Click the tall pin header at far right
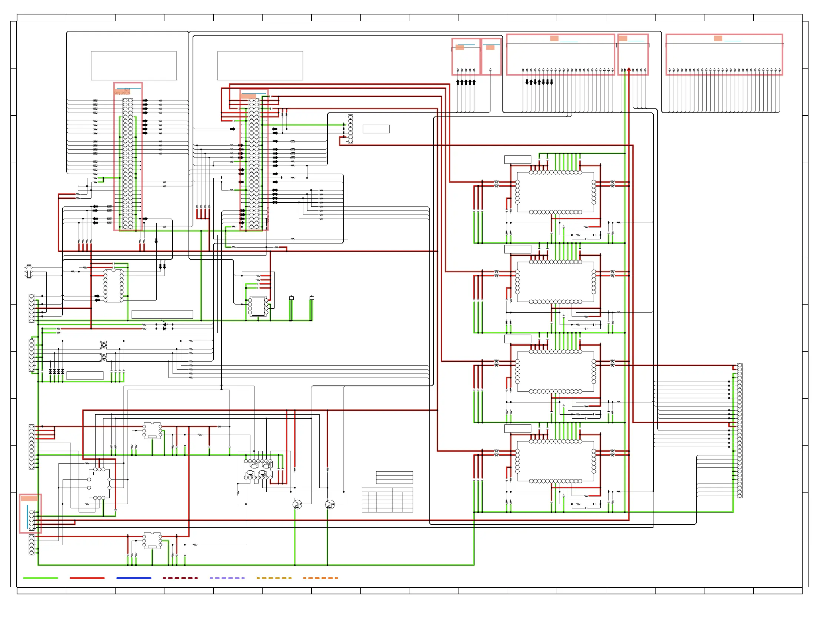Screen dimensions: 840x624 click(x=739, y=431)
